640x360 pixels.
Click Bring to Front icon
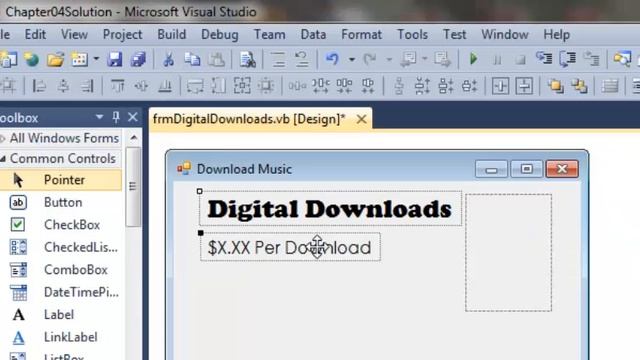click(556, 86)
